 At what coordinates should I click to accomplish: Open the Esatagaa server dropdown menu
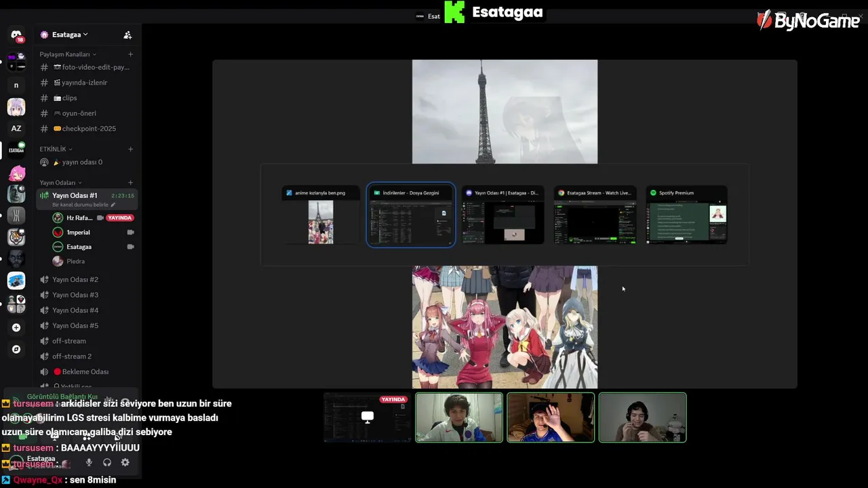71,35
